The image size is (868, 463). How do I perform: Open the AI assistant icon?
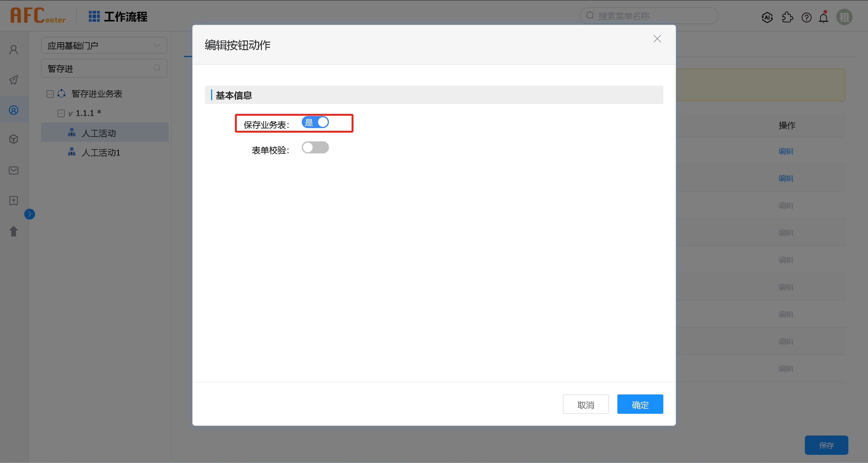(767, 17)
